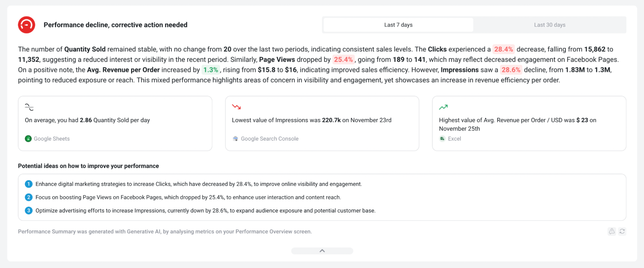
Task: Click the red downward trend icon on Impressions card
Action: point(236,107)
